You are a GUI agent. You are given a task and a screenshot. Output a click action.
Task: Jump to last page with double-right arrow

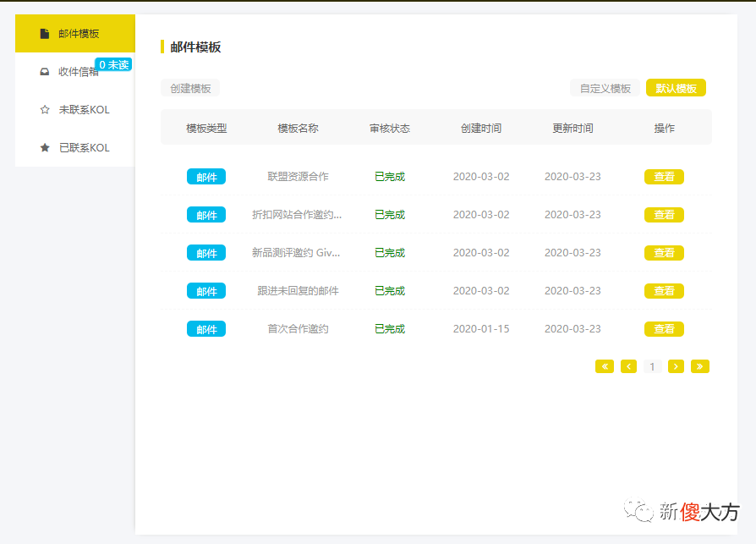(x=699, y=366)
